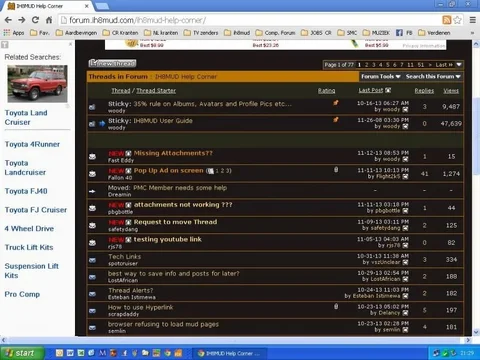Screen dimensions: 480x360
Task: Open the Aardbevingen bookmarks folder
Action: click(77, 33)
